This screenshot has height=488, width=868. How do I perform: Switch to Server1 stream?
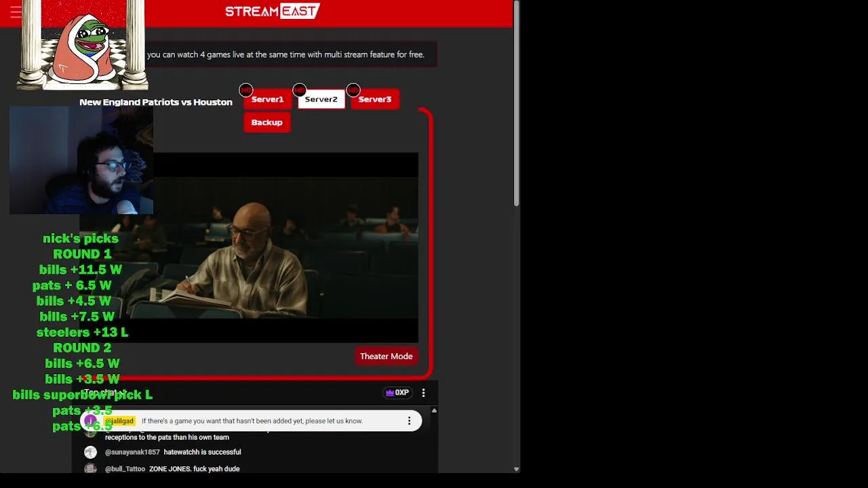[x=267, y=99]
